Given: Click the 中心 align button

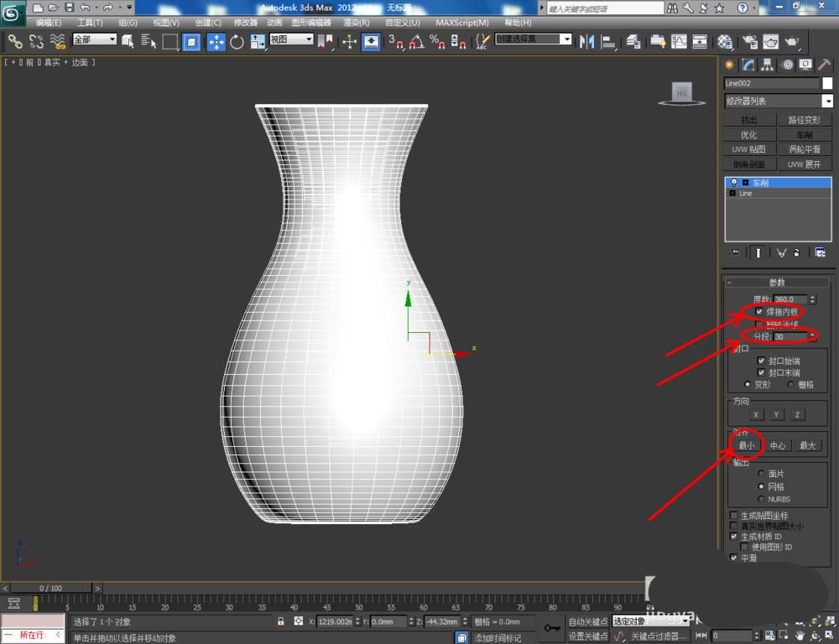Looking at the screenshot, I should pyautogui.click(x=778, y=445).
